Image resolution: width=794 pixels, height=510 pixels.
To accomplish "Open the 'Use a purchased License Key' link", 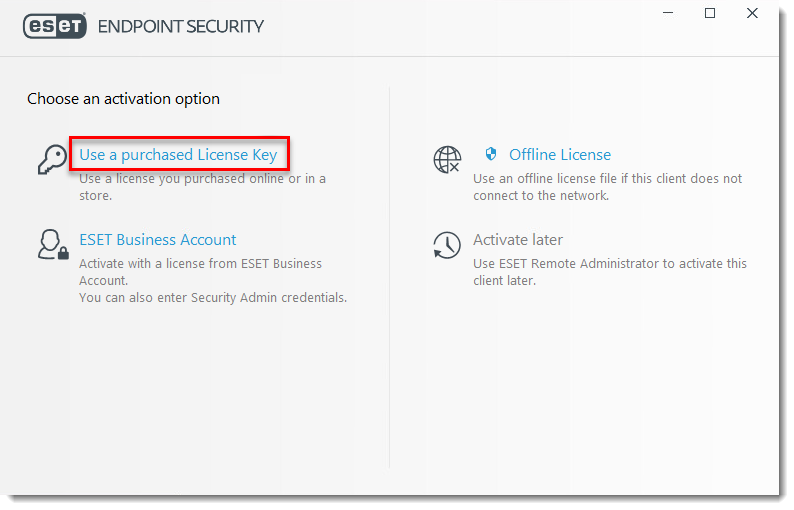I will (178, 154).
